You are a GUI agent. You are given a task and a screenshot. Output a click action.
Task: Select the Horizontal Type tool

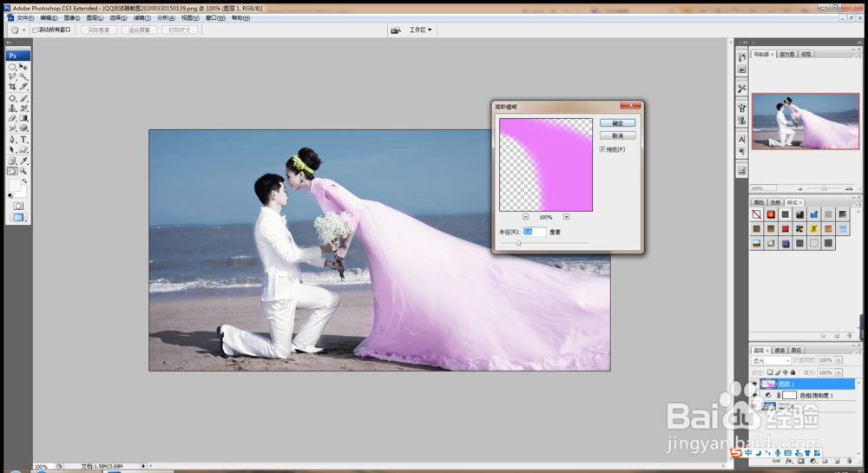[23, 140]
